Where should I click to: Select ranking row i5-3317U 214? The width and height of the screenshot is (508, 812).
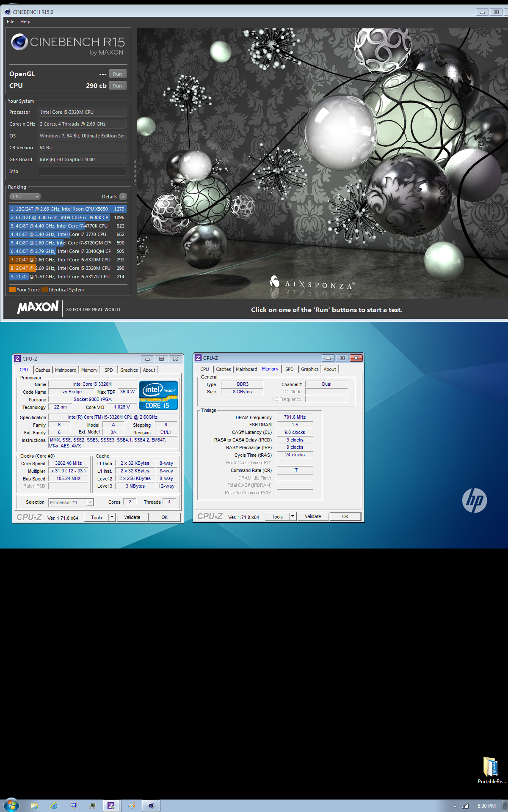click(x=68, y=277)
